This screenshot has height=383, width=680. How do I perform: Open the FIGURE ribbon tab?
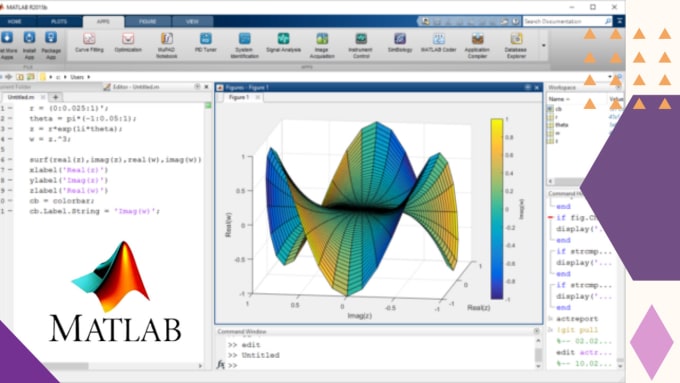coord(148,21)
